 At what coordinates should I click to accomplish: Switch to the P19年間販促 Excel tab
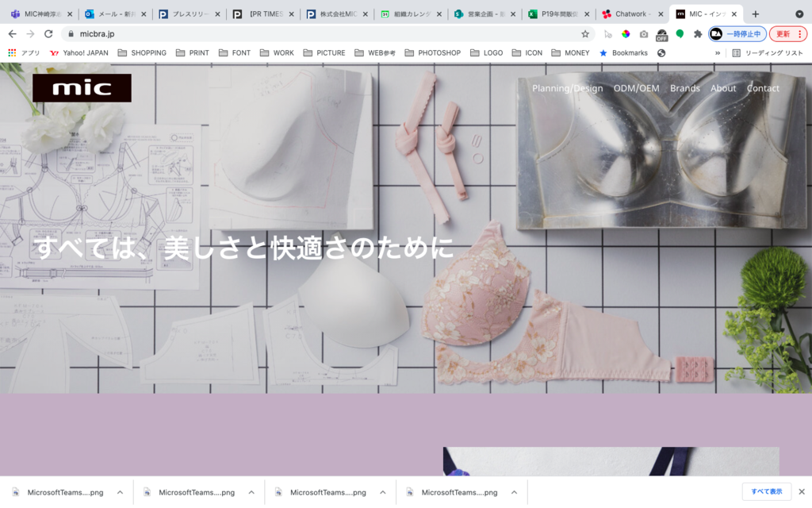(559, 14)
